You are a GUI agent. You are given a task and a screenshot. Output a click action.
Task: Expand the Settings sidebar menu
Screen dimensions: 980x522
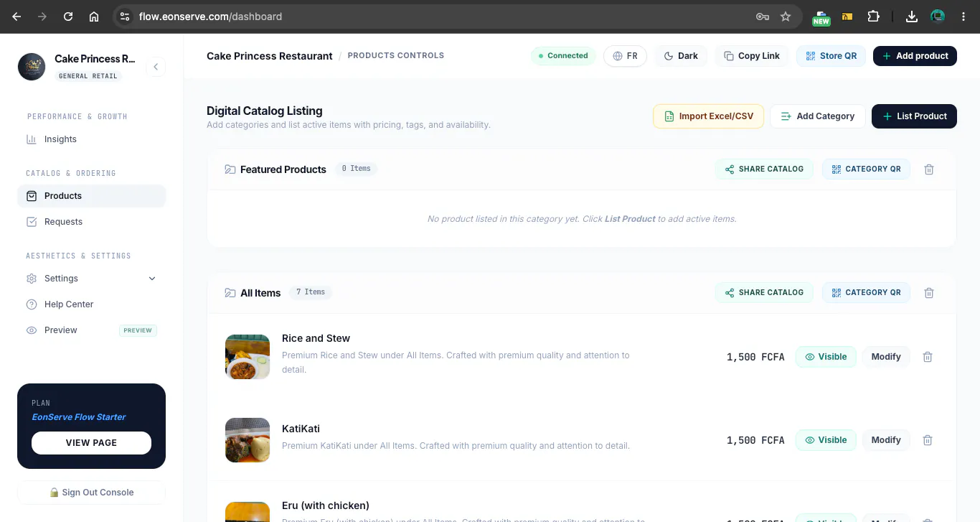coord(91,279)
